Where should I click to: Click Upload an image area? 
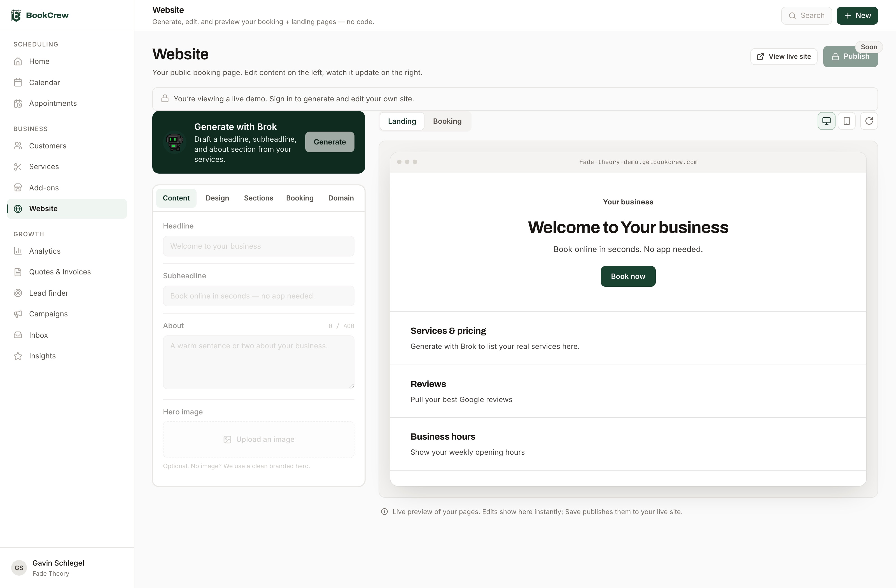coord(259,439)
